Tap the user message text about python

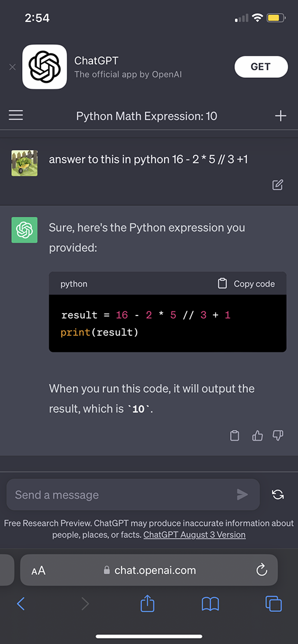pos(148,160)
